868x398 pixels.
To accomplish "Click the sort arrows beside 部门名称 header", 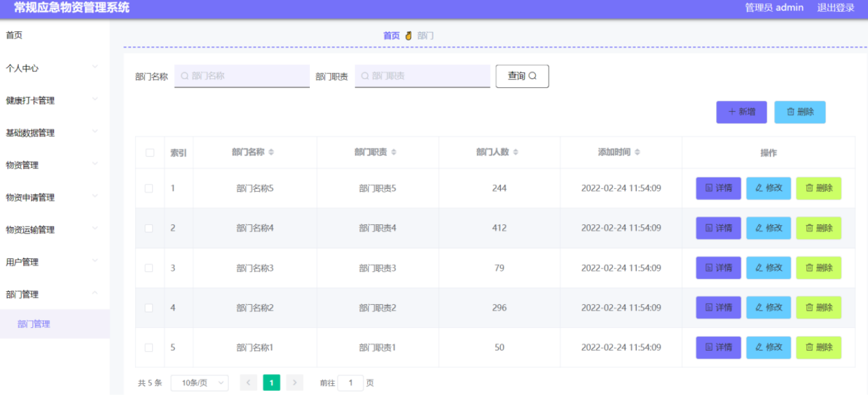I will 271,152.
